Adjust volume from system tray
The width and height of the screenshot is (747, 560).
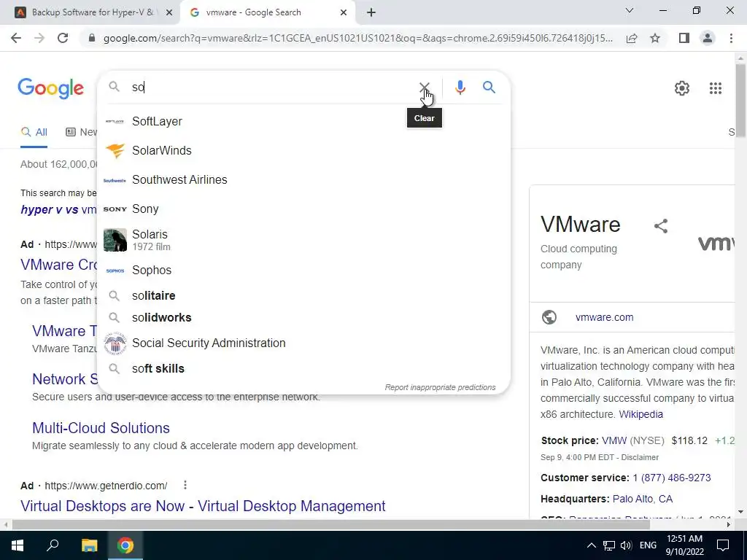[626, 545]
